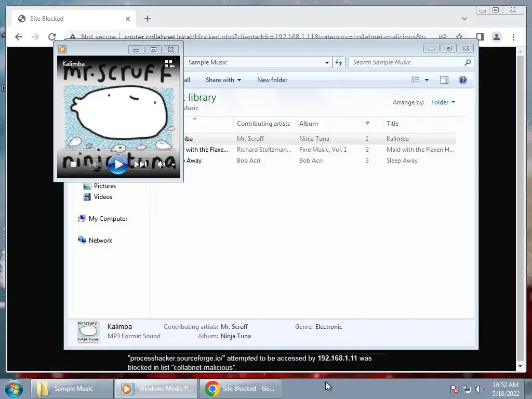The height and width of the screenshot is (399, 532).
Task: Mute the Media Player volume icon
Action: coord(161,165)
